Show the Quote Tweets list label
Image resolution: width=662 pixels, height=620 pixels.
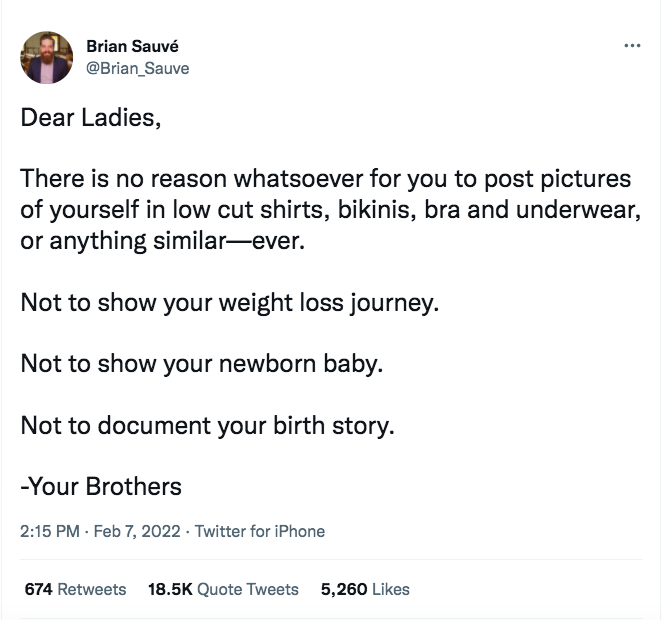[x=248, y=589]
